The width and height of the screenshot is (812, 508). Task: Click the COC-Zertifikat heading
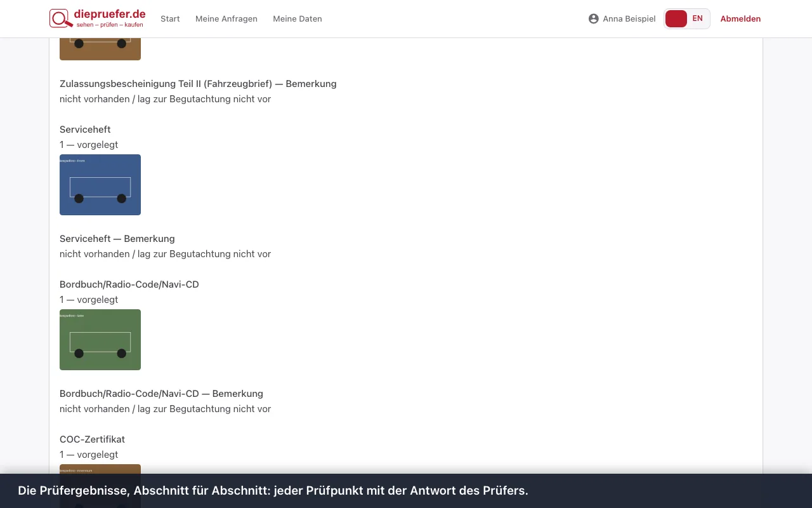92,439
